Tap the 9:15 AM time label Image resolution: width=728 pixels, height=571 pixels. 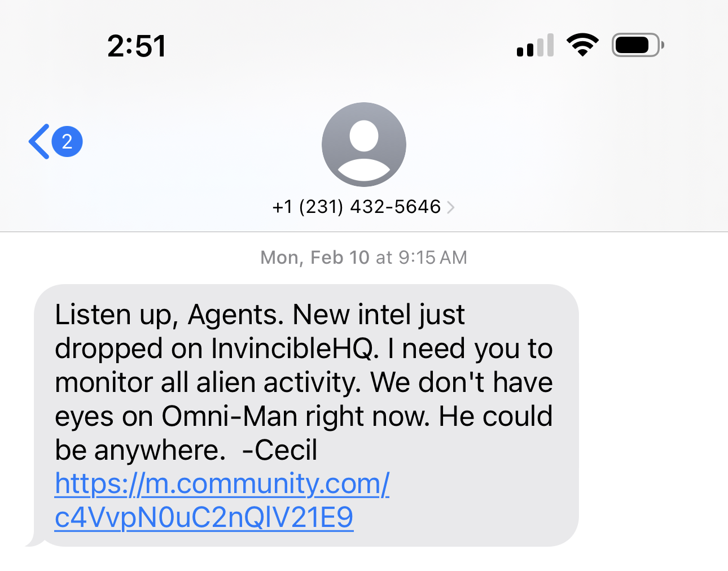[x=433, y=258]
